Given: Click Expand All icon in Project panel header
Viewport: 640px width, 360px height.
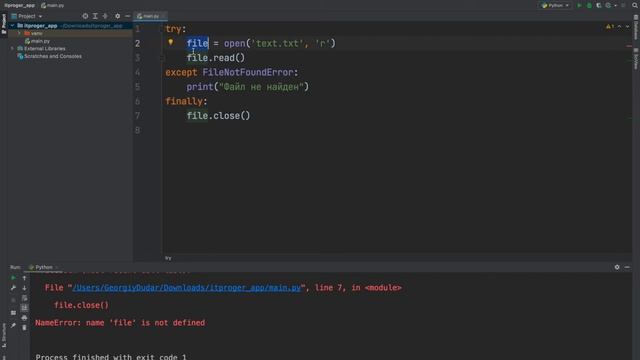Looking at the screenshot, I should point(95,16).
